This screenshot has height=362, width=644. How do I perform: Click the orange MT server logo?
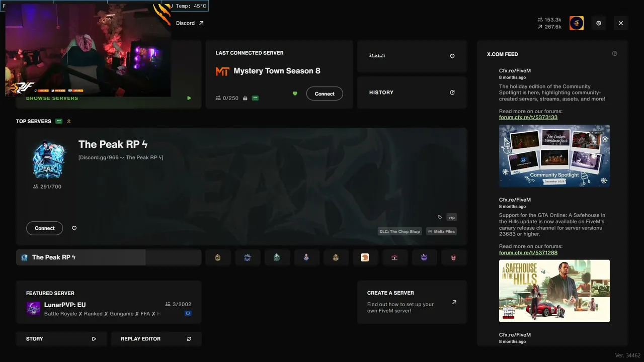pyautogui.click(x=222, y=71)
